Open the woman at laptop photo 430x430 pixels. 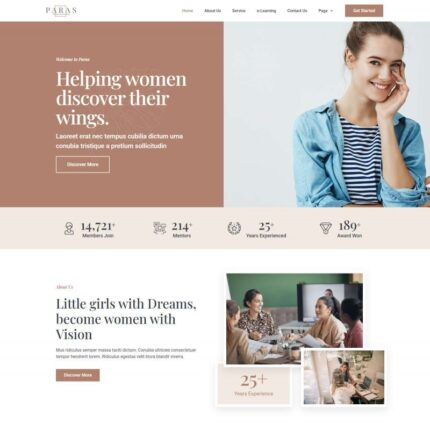pos(344,377)
